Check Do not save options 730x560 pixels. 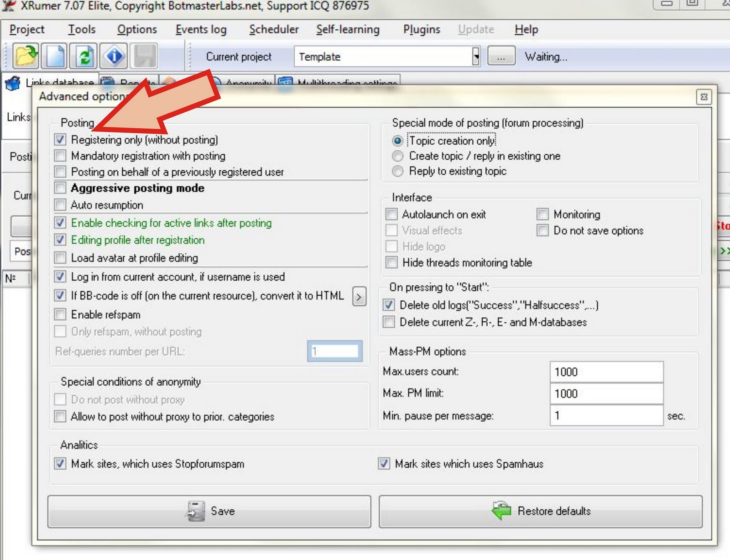[542, 230]
